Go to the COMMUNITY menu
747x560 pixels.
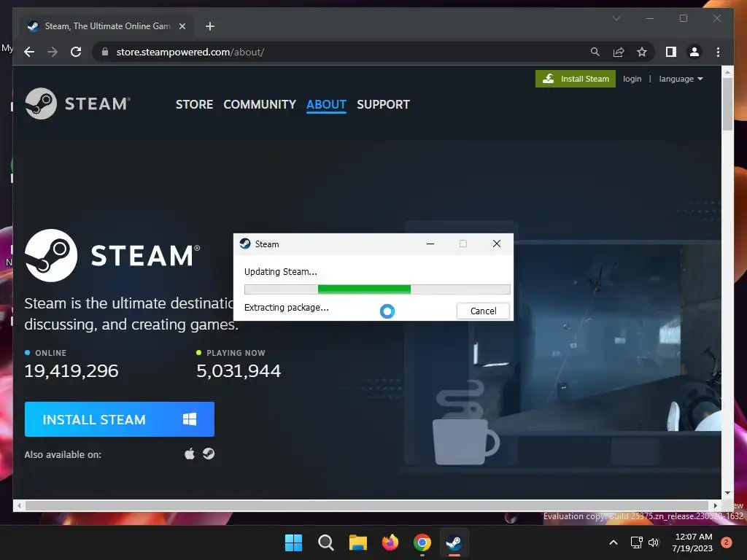point(260,104)
